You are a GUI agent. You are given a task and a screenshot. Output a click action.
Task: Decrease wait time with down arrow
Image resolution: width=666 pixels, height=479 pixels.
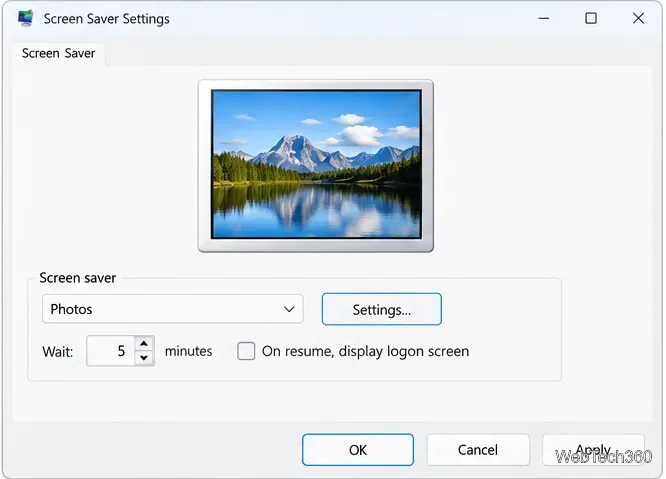144,358
